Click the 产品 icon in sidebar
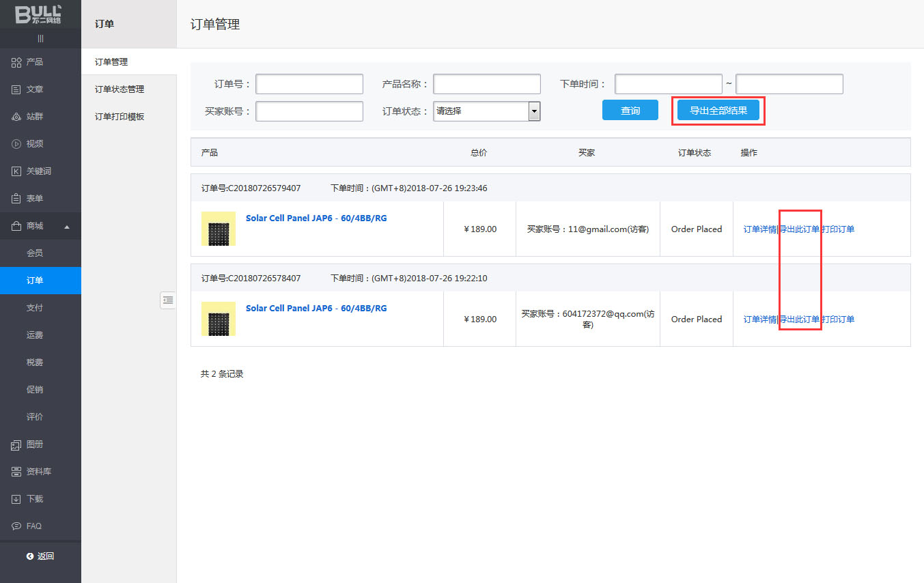This screenshot has width=924, height=583. pyautogui.click(x=16, y=62)
